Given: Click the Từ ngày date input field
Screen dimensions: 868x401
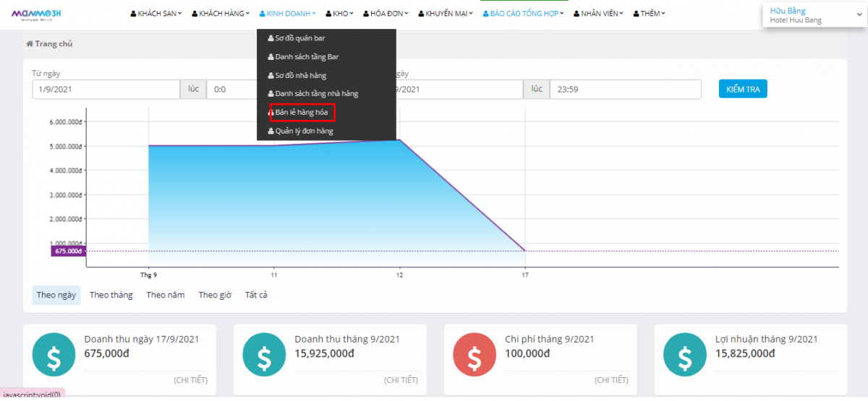Looking at the screenshot, I should (x=106, y=90).
